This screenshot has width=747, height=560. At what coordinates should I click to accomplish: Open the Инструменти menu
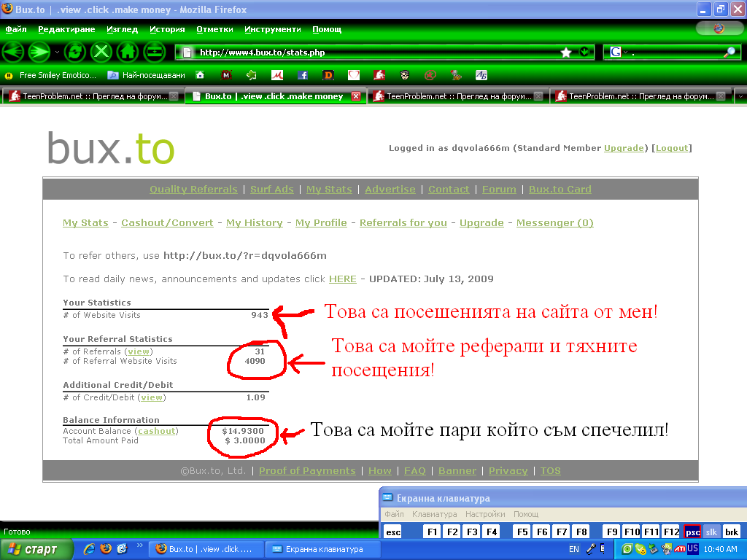tap(273, 29)
